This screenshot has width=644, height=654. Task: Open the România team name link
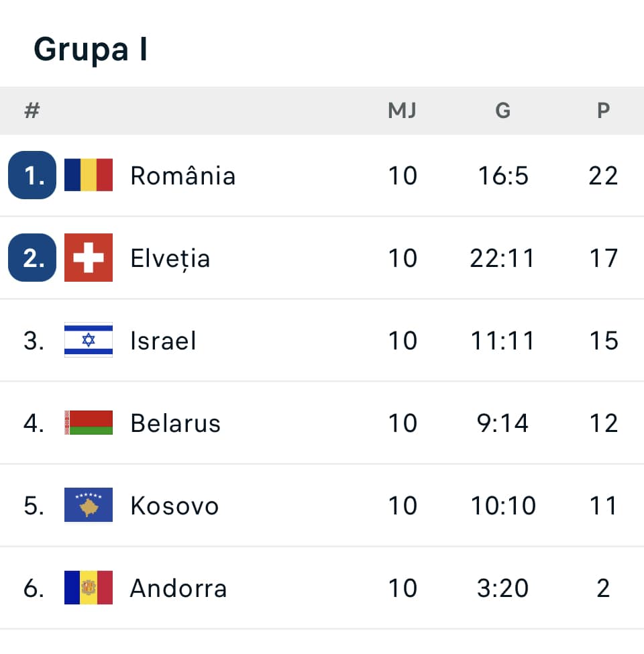pyautogui.click(x=182, y=176)
